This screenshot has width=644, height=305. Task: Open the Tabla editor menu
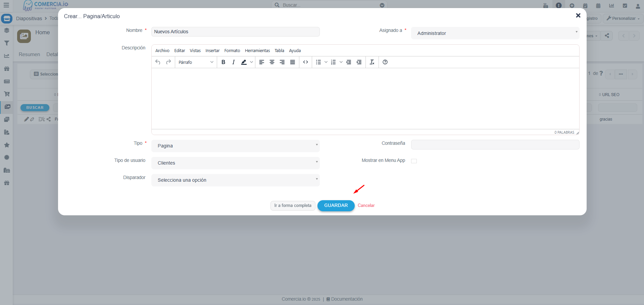(x=279, y=51)
